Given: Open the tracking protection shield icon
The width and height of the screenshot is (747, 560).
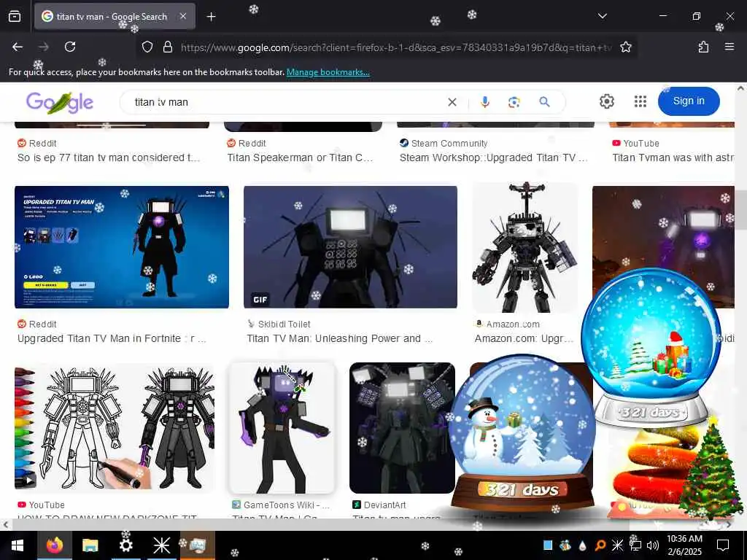Looking at the screenshot, I should pyautogui.click(x=147, y=47).
